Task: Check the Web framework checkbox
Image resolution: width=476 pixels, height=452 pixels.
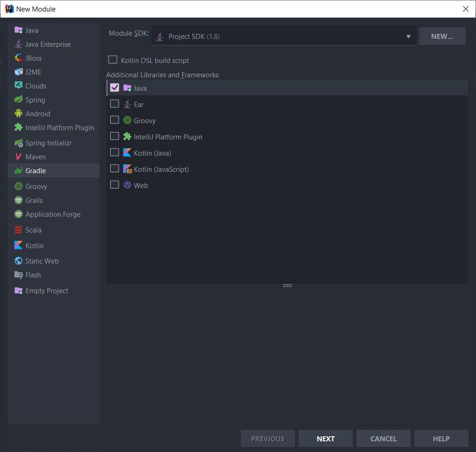Action: coord(114,185)
